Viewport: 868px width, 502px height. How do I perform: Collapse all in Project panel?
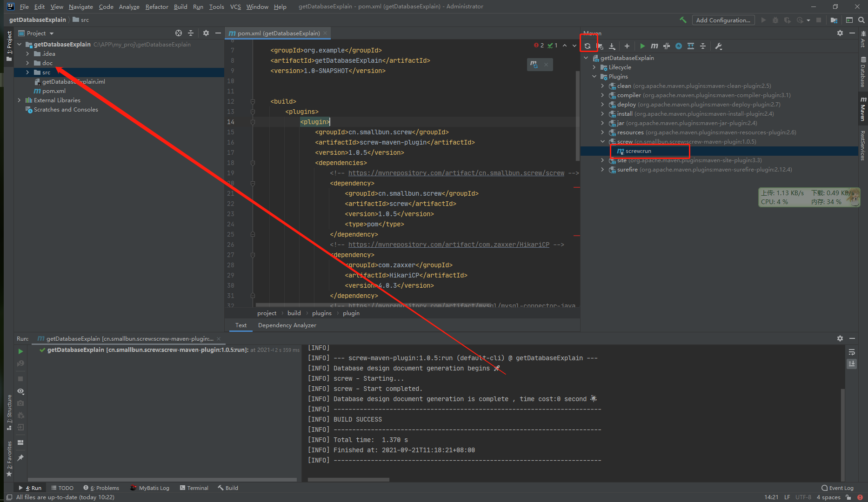[191, 33]
